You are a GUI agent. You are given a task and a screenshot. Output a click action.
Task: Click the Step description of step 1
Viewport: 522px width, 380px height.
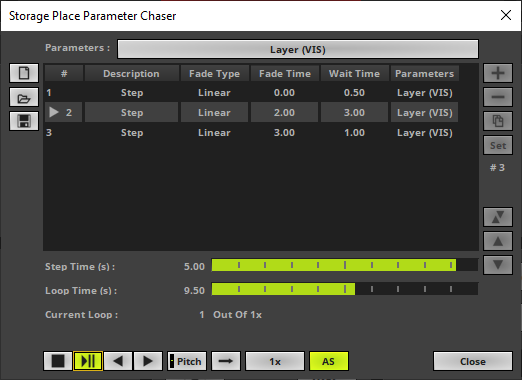point(132,93)
